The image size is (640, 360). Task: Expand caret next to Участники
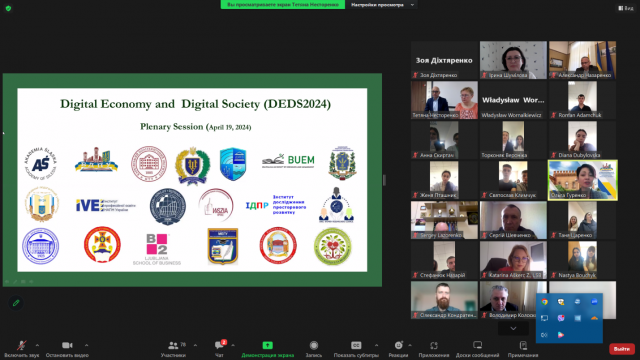click(x=195, y=345)
